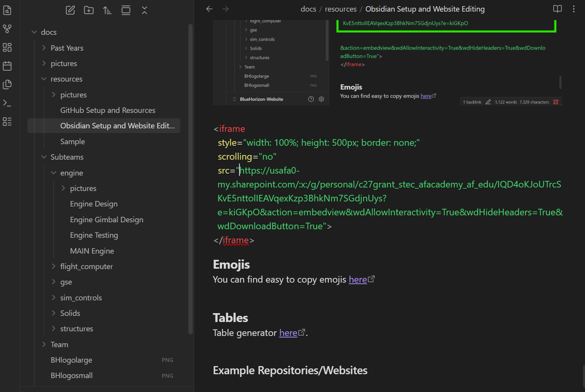Change the file sort order

(108, 10)
